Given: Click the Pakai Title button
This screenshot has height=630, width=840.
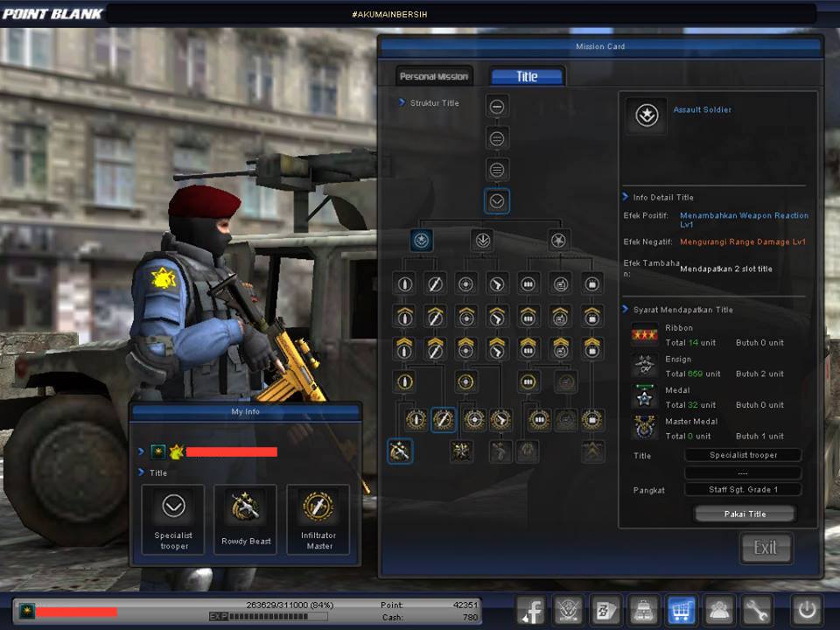Looking at the screenshot, I should [744, 514].
